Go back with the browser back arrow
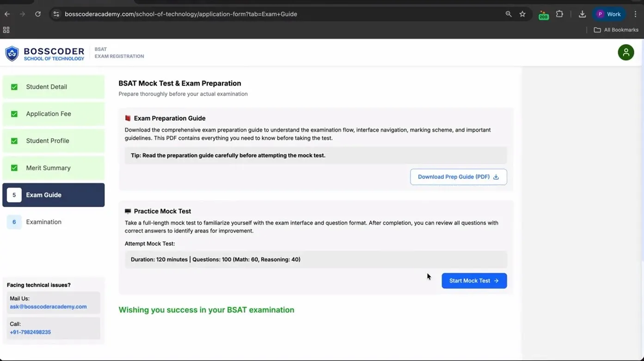This screenshot has height=361, width=644. click(x=7, y=14)
